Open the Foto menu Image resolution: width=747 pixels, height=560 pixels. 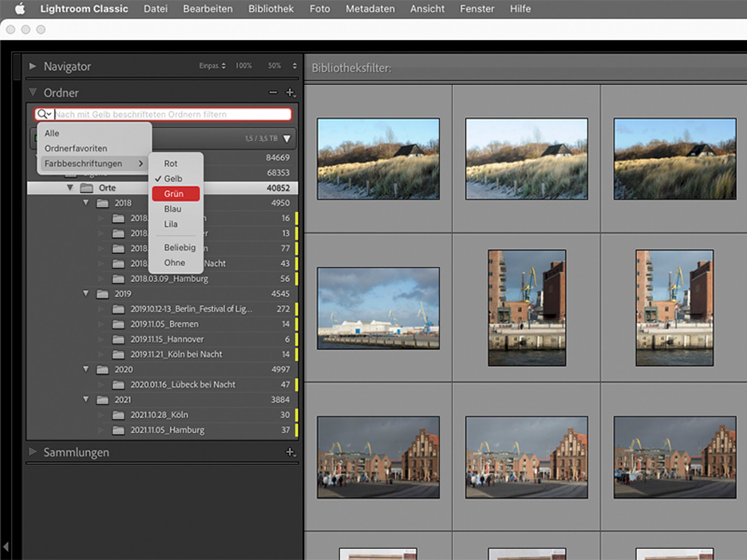pos(320,9)
